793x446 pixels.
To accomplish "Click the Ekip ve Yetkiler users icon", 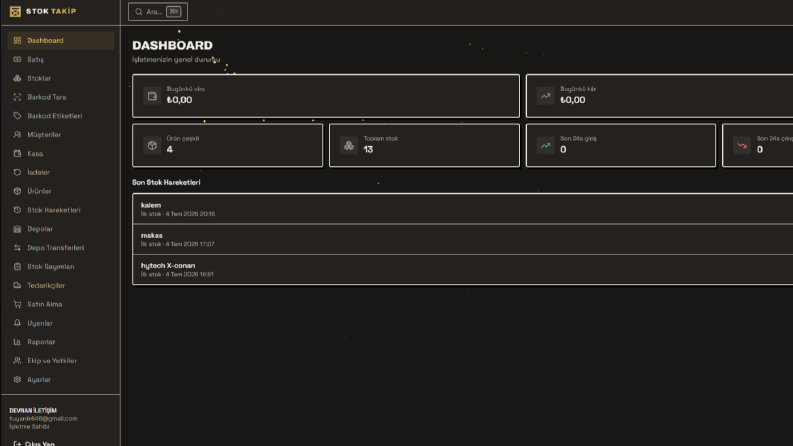I will click(x=17, y=361).
